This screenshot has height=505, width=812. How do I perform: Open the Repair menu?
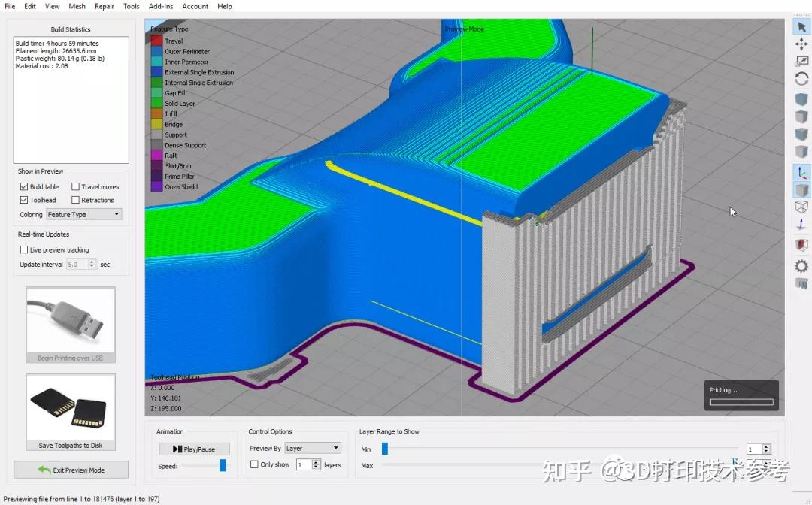[105, 6]
